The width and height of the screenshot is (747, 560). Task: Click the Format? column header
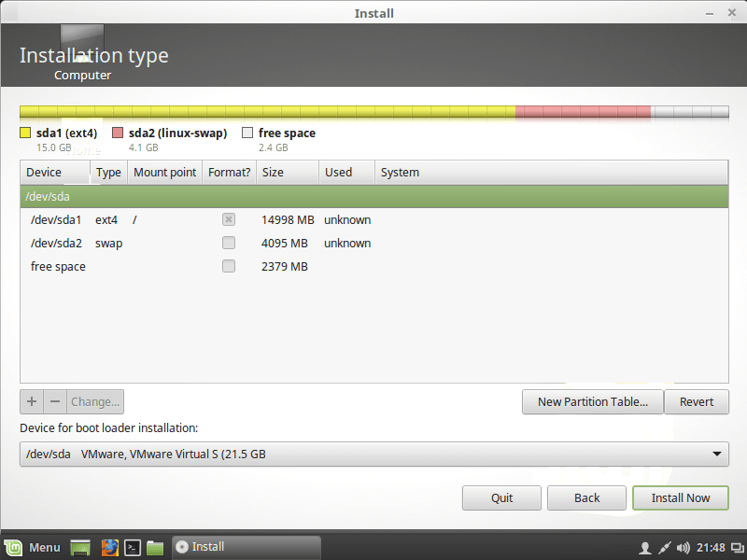[229, 173]
